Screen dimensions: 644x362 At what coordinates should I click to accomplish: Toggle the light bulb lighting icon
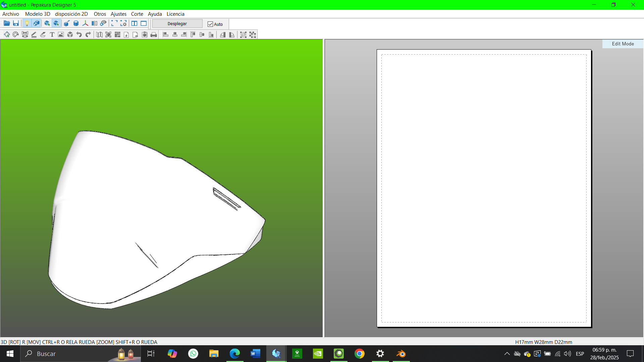click(x=27, y=23)
